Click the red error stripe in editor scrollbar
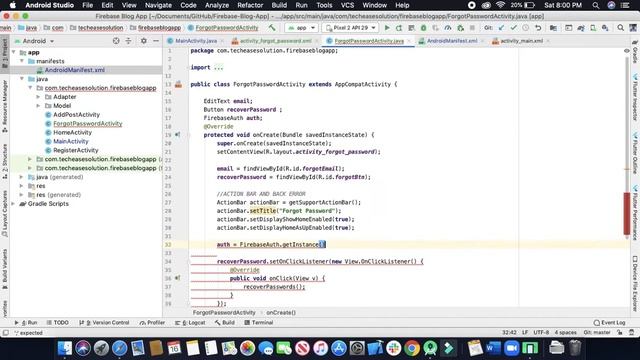The height and width of the screenshot is (360, 640). click(x=627, y=213)
